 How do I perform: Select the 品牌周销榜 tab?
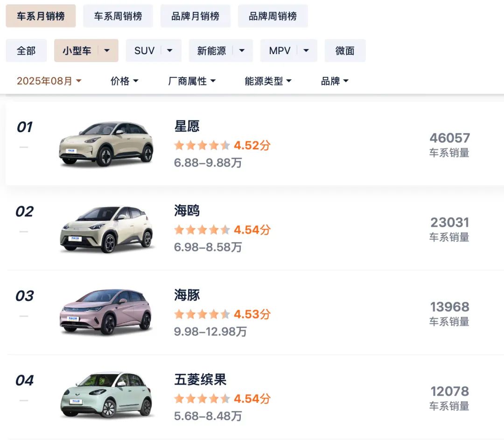point(273,16)
